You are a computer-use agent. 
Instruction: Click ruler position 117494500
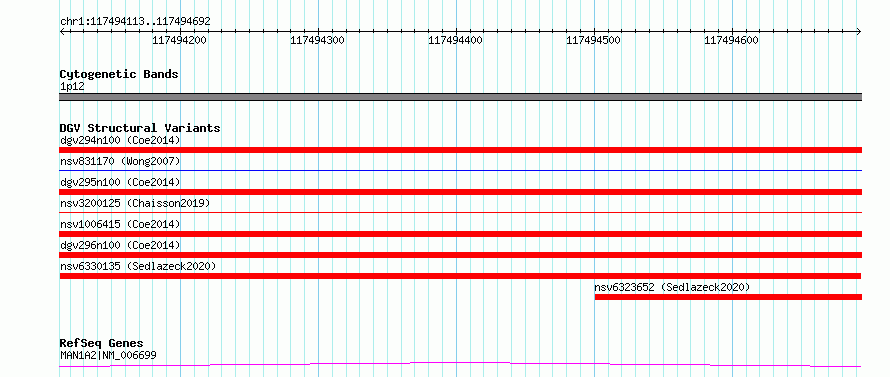point(594,40)
